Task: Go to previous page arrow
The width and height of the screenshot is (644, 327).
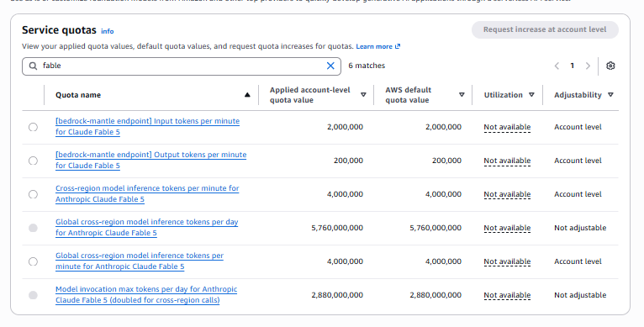Action: (x=557, y=66)
